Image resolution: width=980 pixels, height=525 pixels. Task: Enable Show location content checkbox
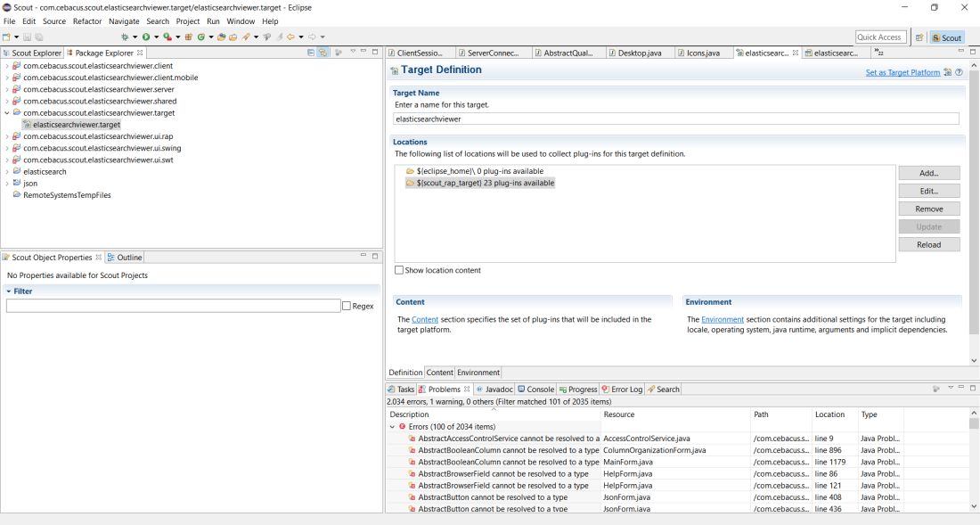[399, 270]
